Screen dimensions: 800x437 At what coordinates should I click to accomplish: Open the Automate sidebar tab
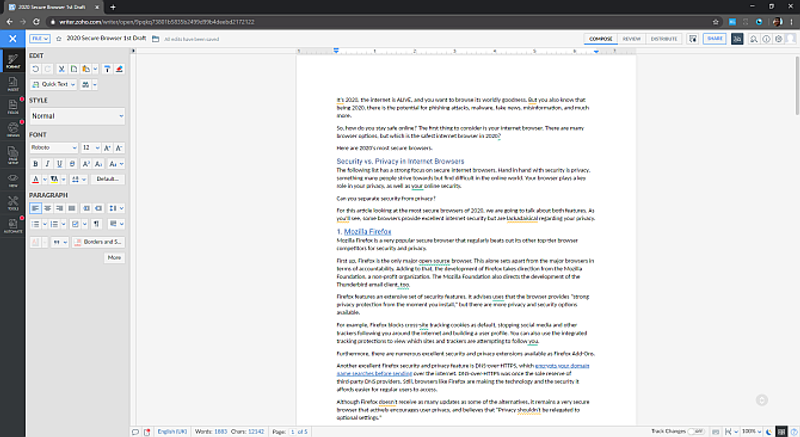(x=13, y=225)
